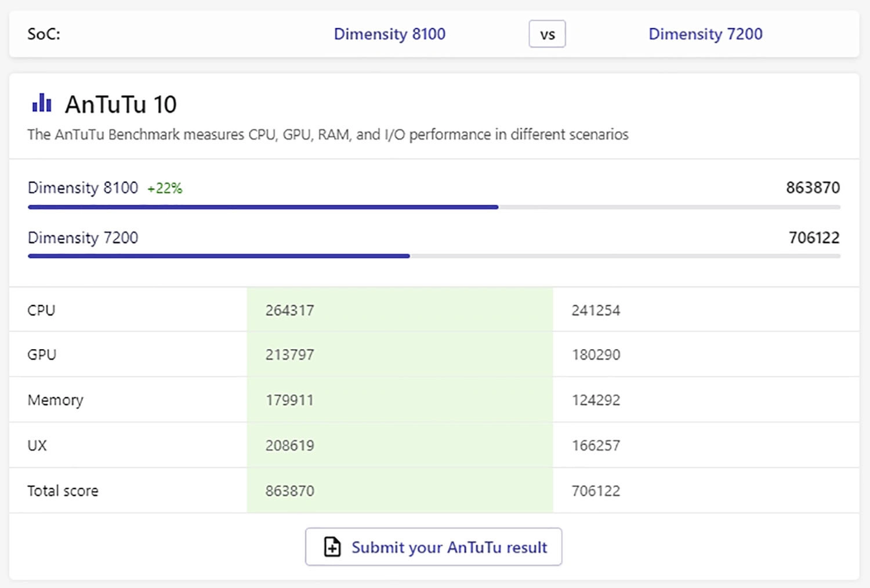The image size is (870, 588).
Task: Open the Dimensity 7200 SoC link
Action: 705,34
